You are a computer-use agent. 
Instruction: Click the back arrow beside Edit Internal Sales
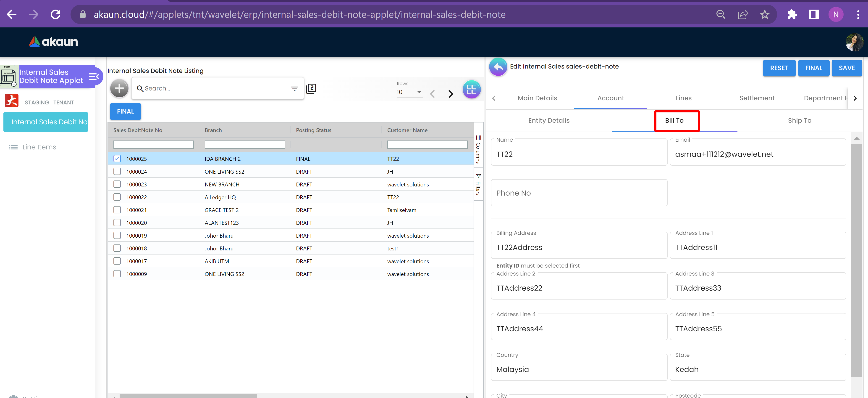click(x=498, y=67)
